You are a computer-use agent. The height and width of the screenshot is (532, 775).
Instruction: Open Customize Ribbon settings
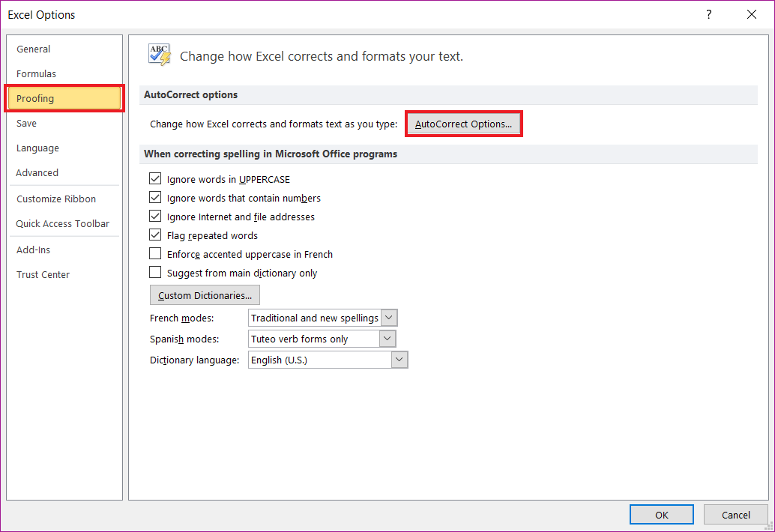(64, 199)
